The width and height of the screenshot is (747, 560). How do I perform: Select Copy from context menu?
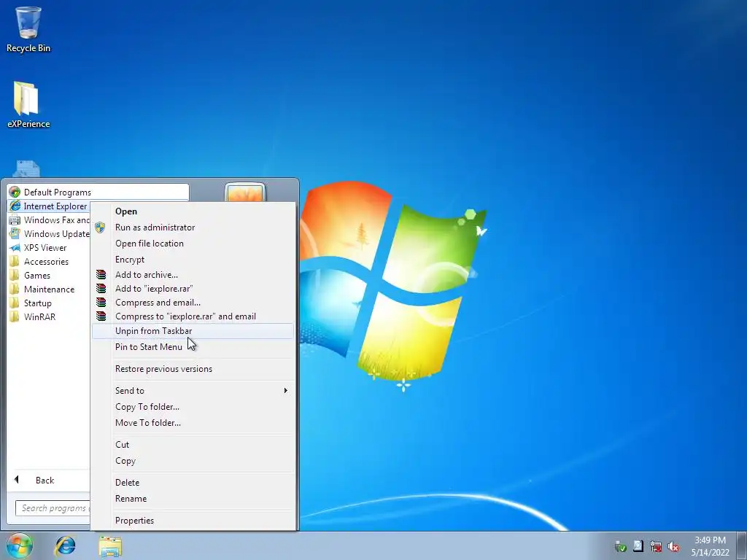click(x=193, y=461)
